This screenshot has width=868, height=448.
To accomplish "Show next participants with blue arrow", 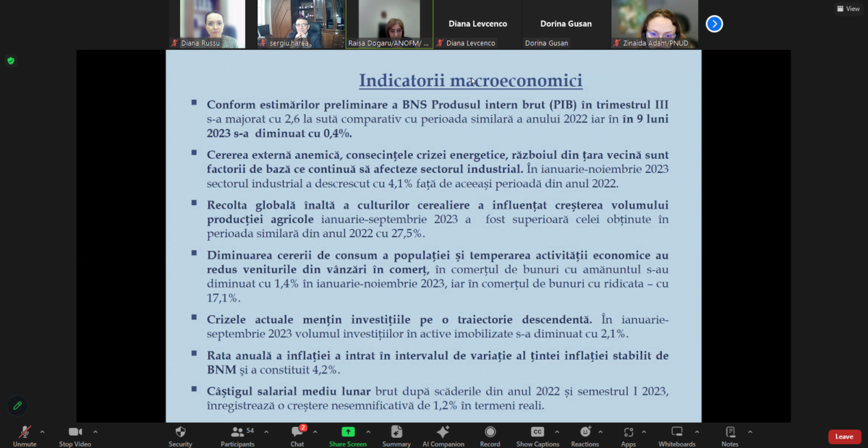I will pos(715,24).
